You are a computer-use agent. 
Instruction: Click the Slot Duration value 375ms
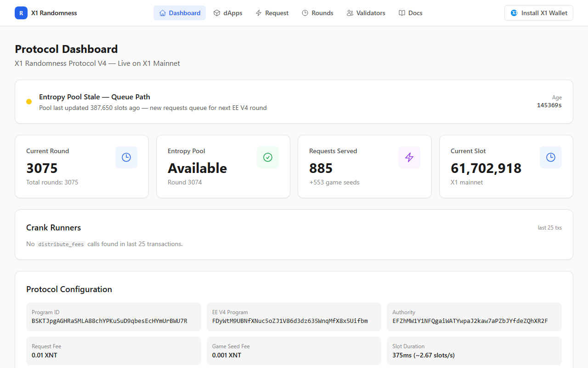(x=424, y=355)
